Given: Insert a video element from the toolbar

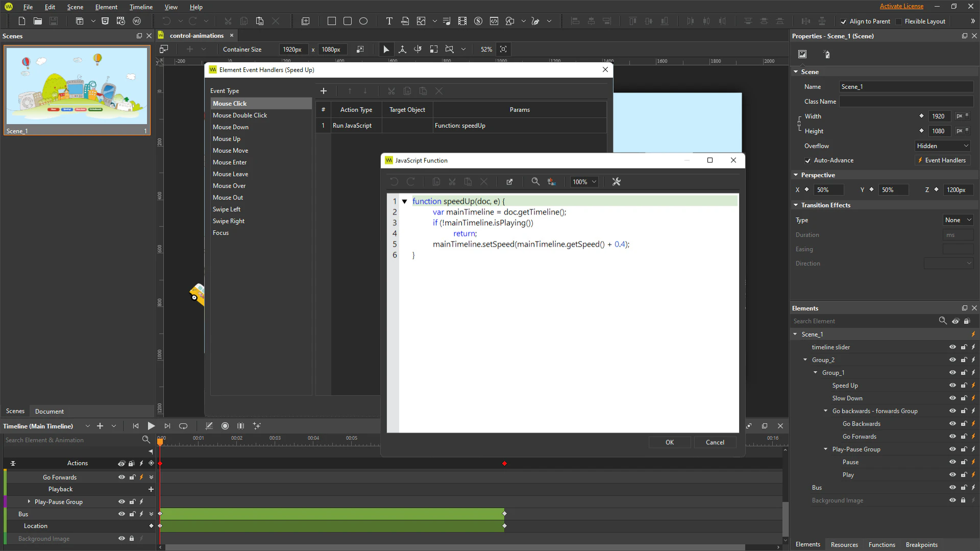Looking at the screenshot, I should (x=462, y=21).
